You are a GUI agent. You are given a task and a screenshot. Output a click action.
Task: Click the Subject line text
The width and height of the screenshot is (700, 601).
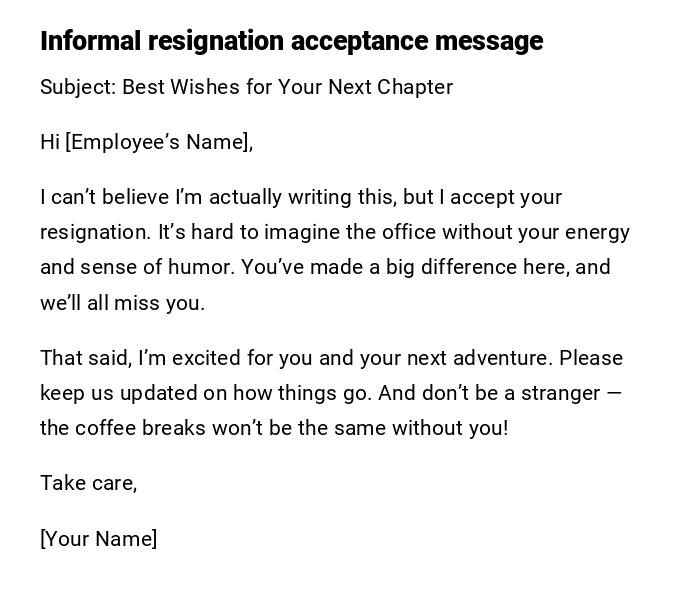[246, 87]
